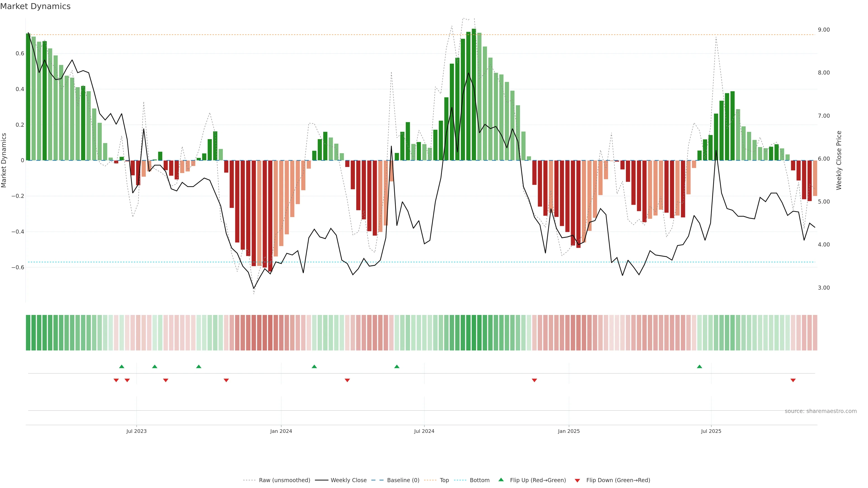Click the leftmost green flip-up triangle marker
The height and width of the screenshot is (488, 868).
pyautogui.click(x=122, y=366)
